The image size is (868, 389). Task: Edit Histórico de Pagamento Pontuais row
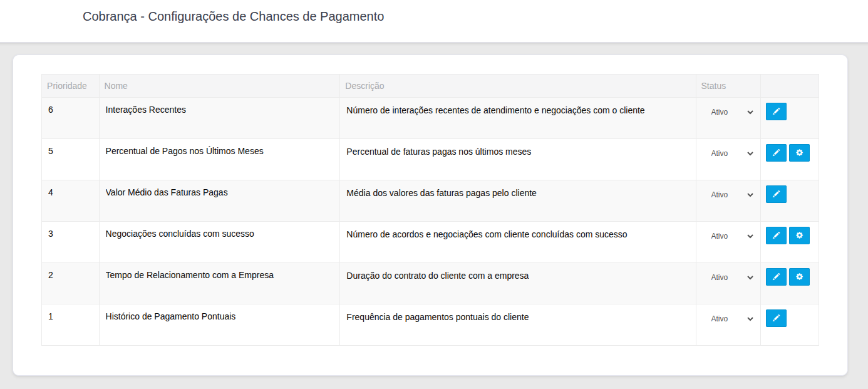point(776,318)
